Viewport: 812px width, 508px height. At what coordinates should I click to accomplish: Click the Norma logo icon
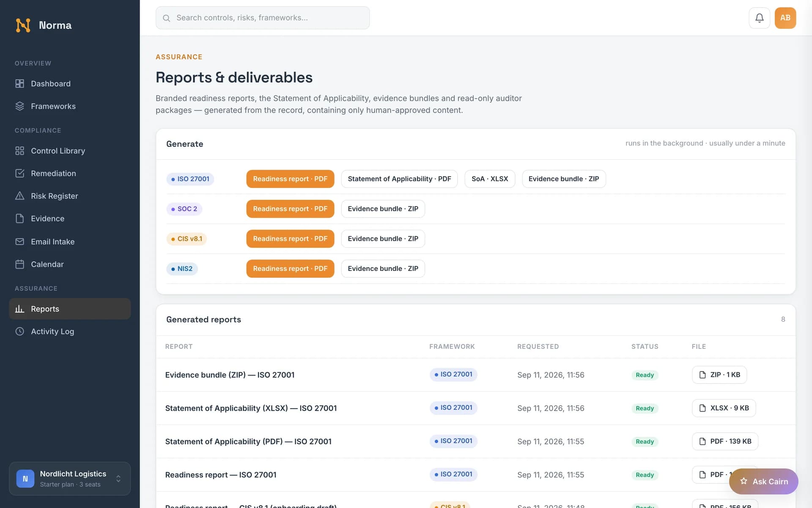click(23, 25)
